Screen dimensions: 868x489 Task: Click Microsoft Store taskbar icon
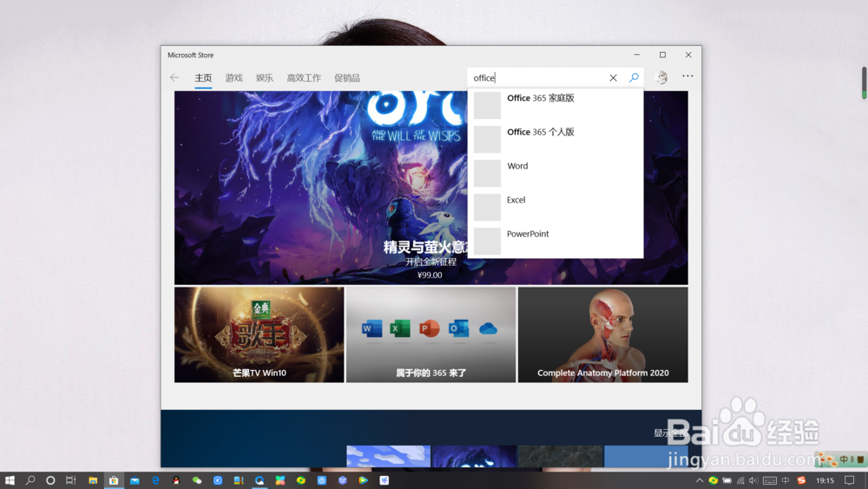point(114,480)
